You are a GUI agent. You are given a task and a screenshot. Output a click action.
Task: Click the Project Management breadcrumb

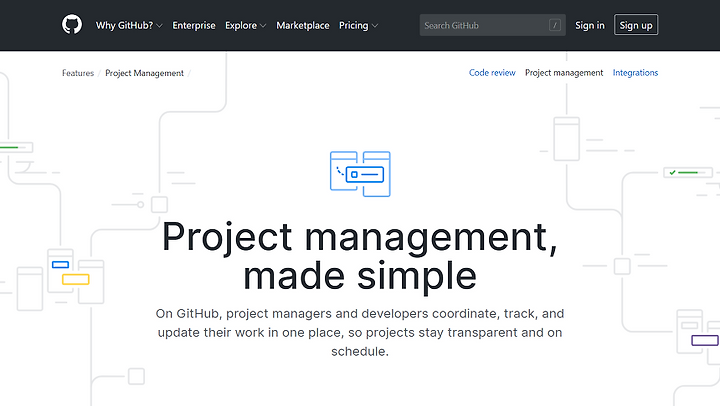click(x=144, y=73)
